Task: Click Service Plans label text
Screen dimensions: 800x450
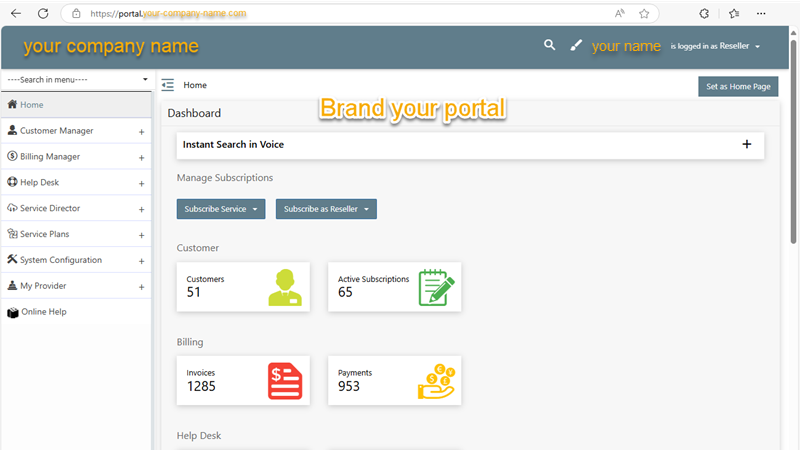Action: coord(44,234)
